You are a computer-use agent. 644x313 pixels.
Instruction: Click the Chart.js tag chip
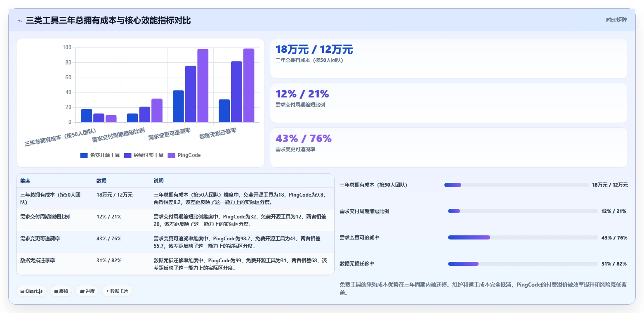pos(32,291)
